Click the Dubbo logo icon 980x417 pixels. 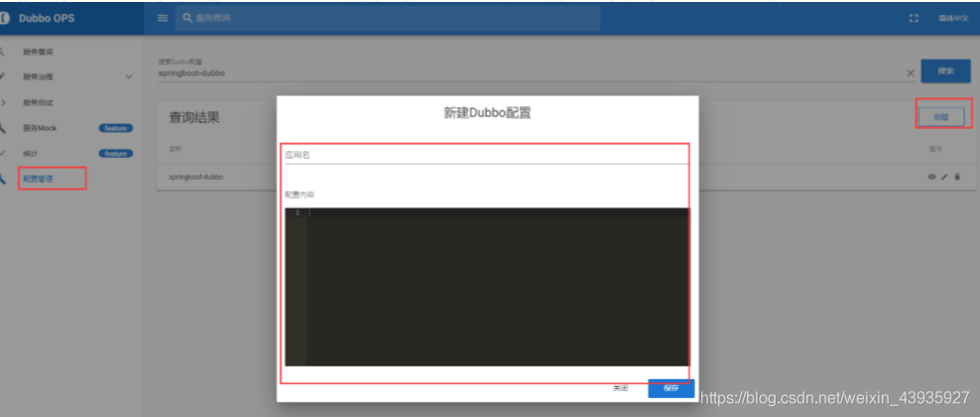click(3, 18)
